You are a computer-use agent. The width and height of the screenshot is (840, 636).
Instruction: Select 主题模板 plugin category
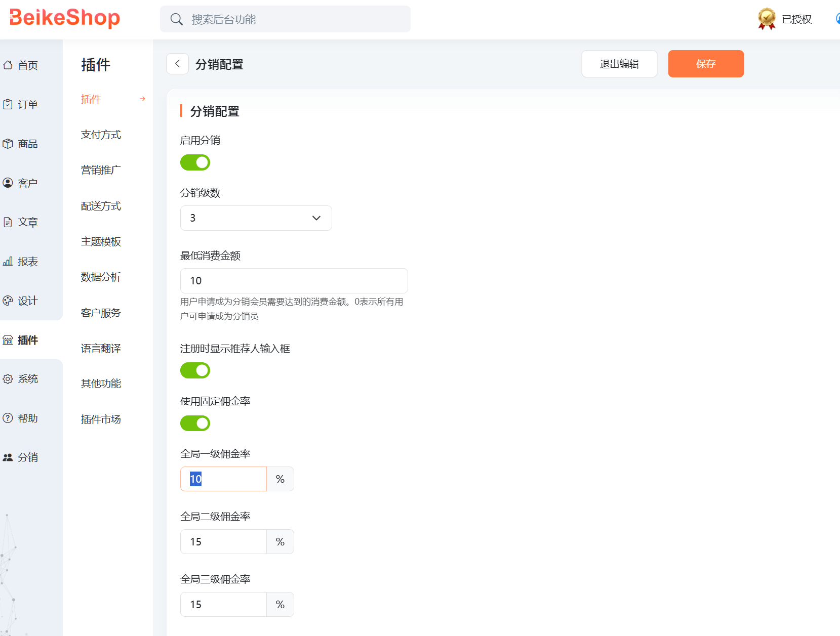tap(101, 241)
